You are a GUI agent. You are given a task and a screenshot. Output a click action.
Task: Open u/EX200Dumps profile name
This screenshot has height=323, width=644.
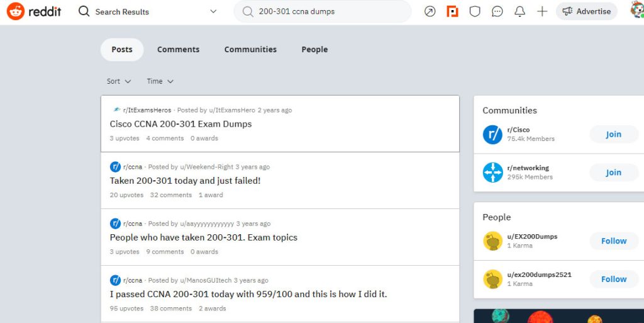pos(532,237)
